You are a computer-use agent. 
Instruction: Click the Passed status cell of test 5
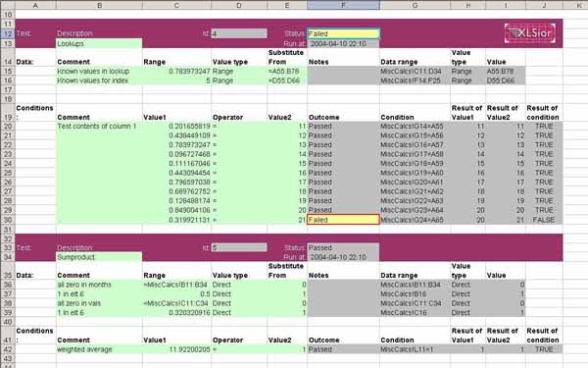tap(343, 248)
